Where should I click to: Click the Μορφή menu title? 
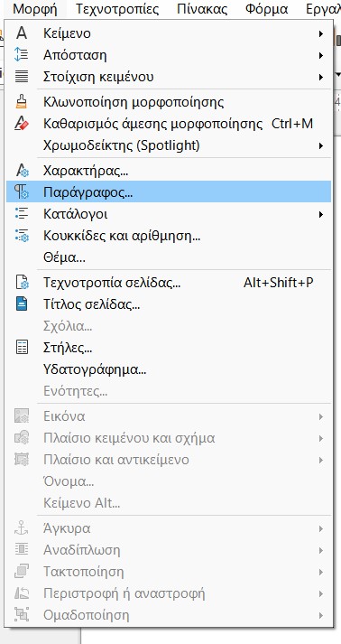pos(35,9)
